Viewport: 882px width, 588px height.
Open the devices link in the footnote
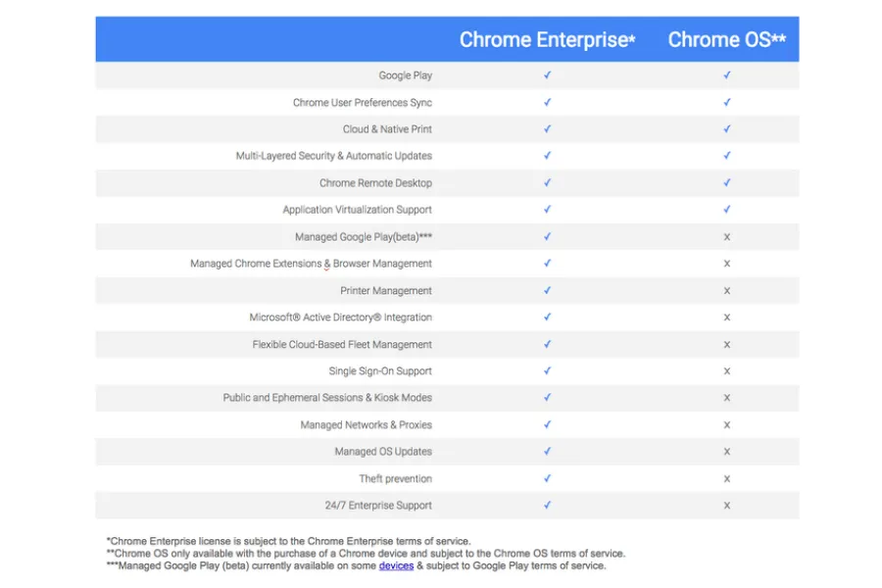coord(396,565)
